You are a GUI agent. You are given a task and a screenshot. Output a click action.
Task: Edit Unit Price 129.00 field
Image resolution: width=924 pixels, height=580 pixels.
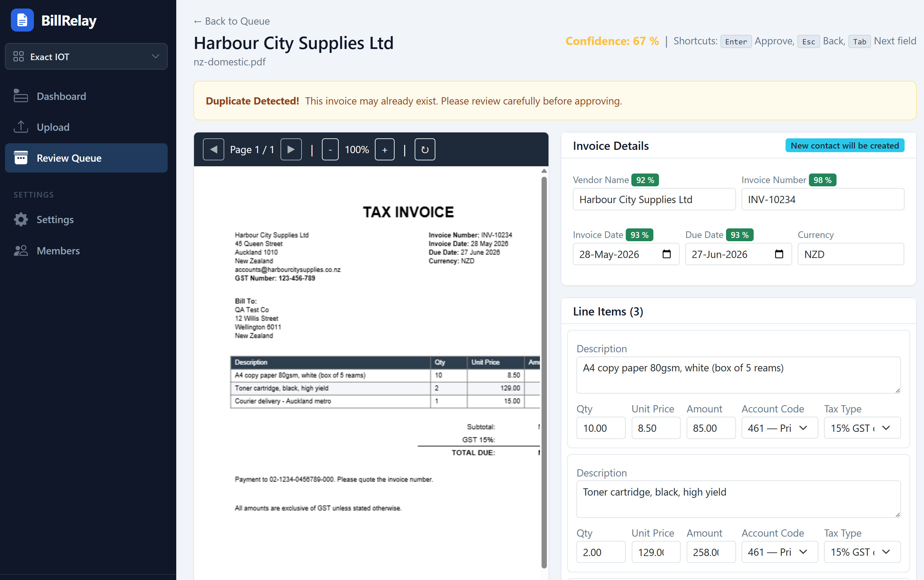[656, 552]
